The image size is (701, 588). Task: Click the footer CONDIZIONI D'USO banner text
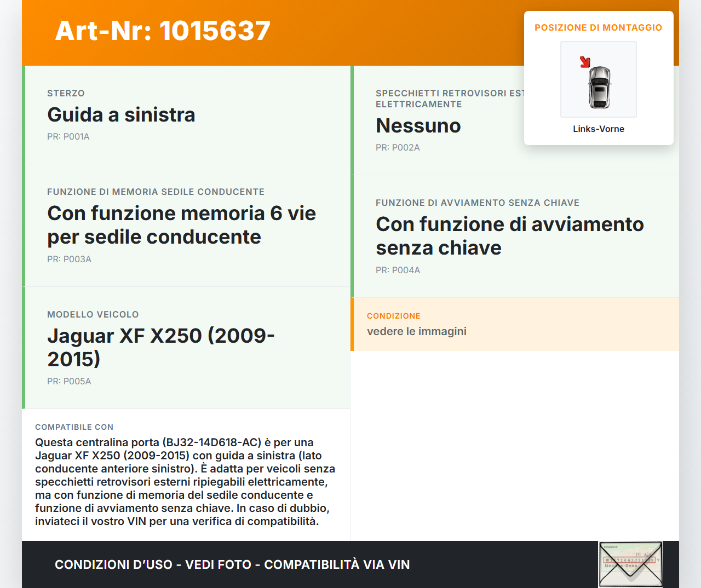coord(232,564)
